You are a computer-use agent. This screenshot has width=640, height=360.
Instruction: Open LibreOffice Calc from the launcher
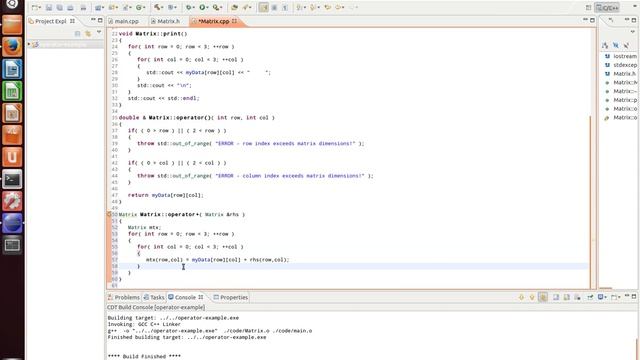pyautogui.click(x=12, y=91)
